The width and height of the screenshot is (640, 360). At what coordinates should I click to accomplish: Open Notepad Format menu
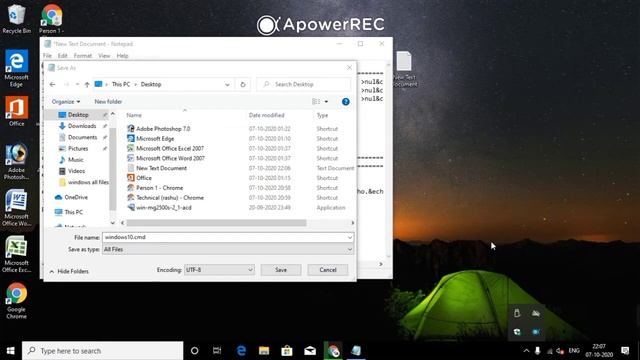click(83, 56)
